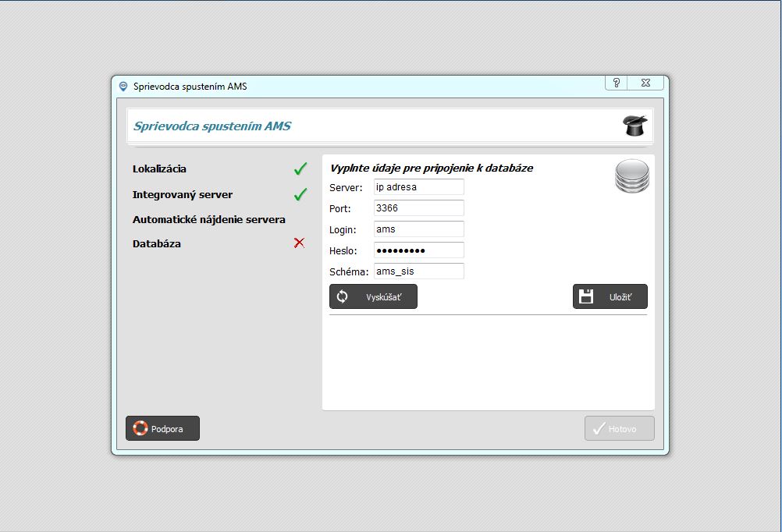This screenshot has height=532, width=782.
Task: Click the help question mark button
Action: [x=617, y=83]
